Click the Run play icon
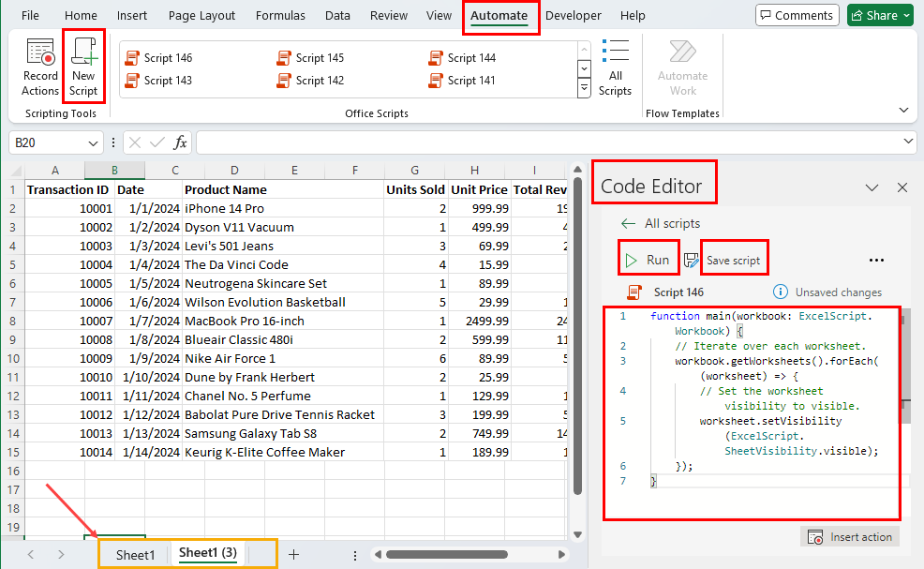 631,260
